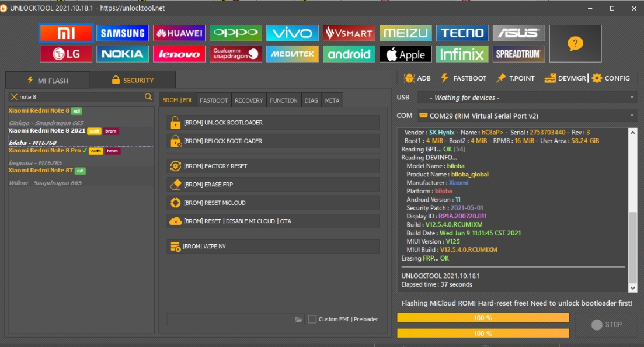The image size is (644, 347).
Task: Click the custom preloader path field
Action: [x=235, y=319]
